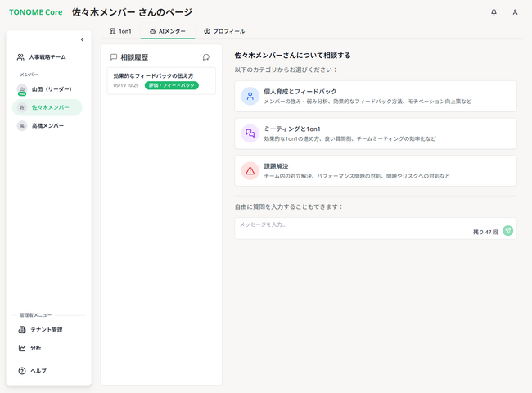Select 高橋メンバー in the sidebar
This screenshot has width=532, height=393.
pos(47,125)
